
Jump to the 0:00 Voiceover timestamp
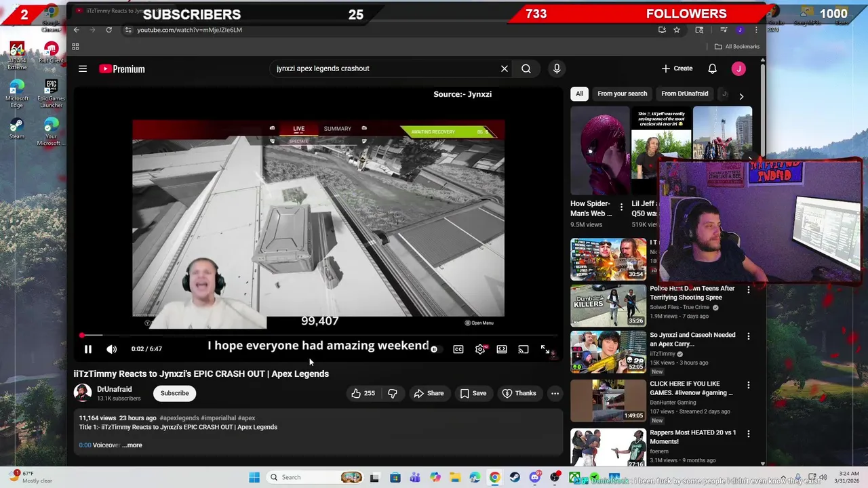pos(85,445)
